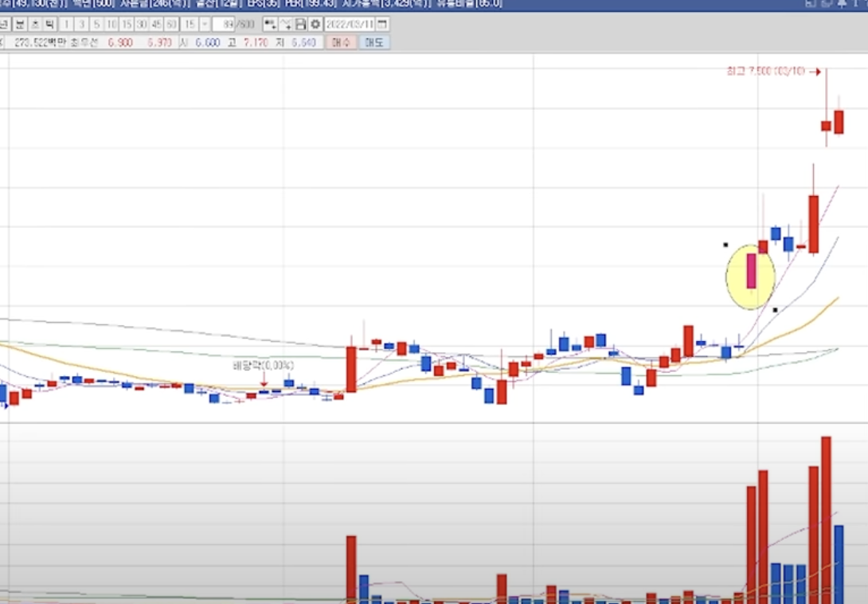868x604 pixels.
Task: Click the highest price label near 03/10
Action: pyautogui.click(x=765, y=71)
